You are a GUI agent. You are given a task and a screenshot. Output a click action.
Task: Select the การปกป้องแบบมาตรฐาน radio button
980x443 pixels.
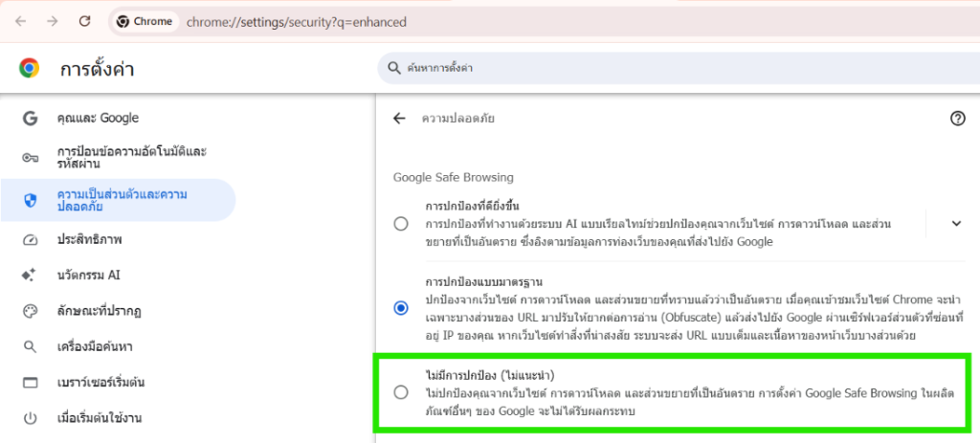(401, 308)
